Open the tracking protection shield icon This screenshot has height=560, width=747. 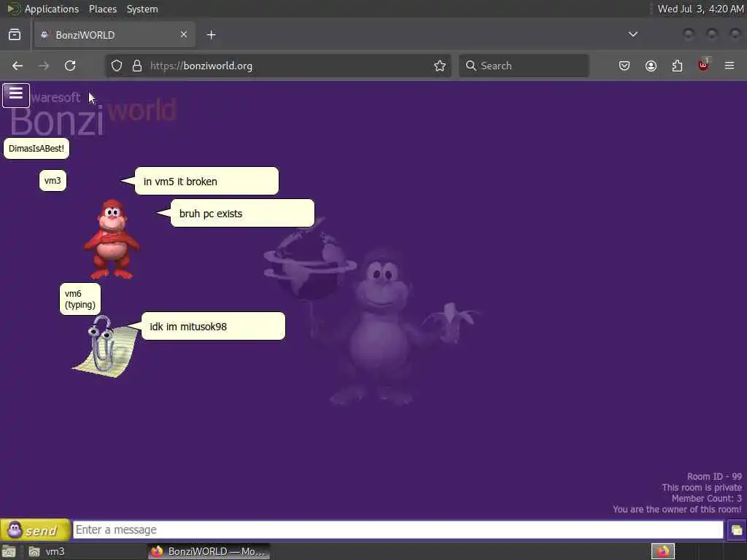(117, 66)
